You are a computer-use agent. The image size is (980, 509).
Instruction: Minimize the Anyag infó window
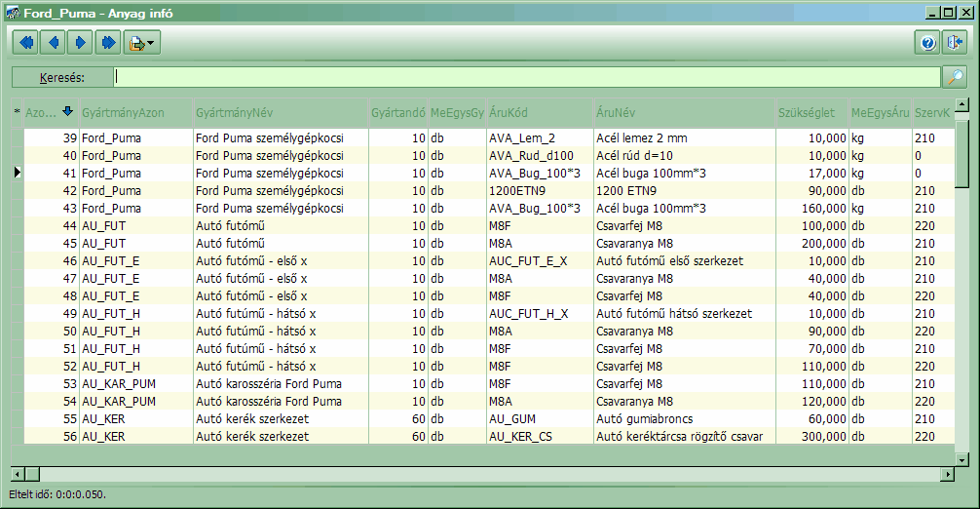pos(933,13)
